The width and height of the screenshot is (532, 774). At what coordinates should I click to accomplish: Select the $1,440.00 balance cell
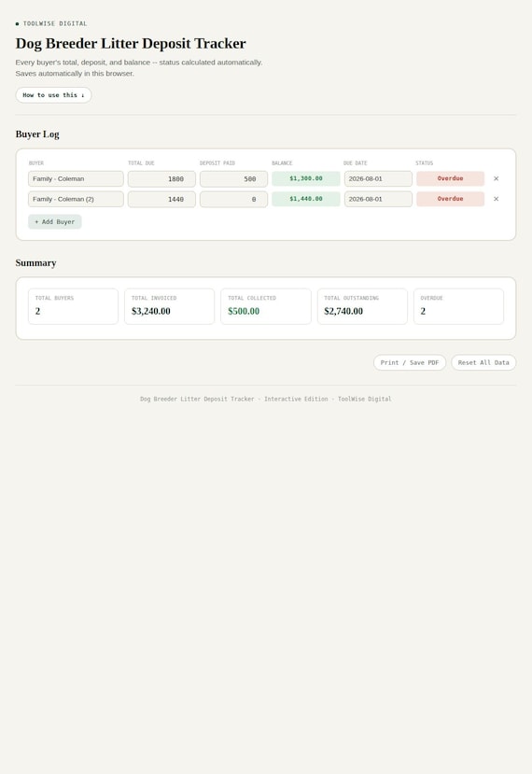pyautogui.click(x=306, y=199)
